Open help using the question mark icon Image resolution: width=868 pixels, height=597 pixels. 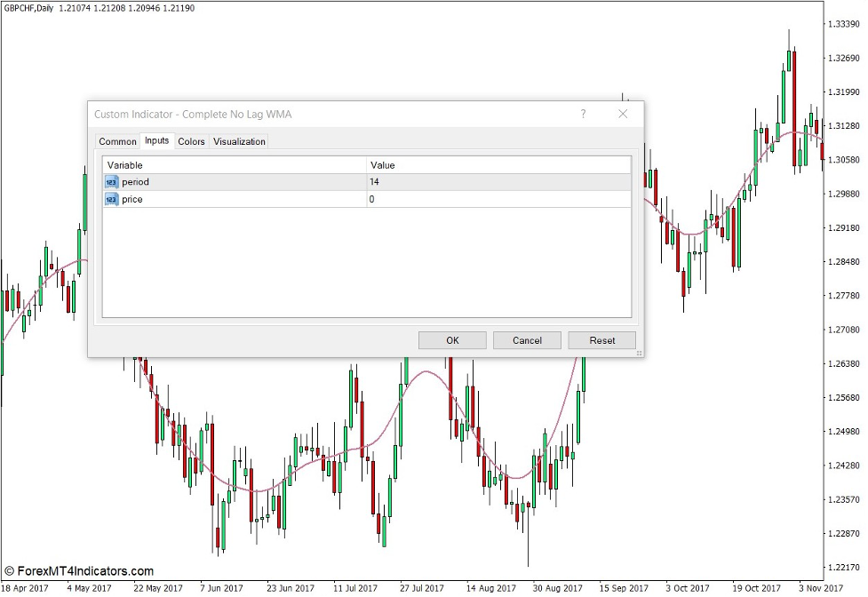583,114
